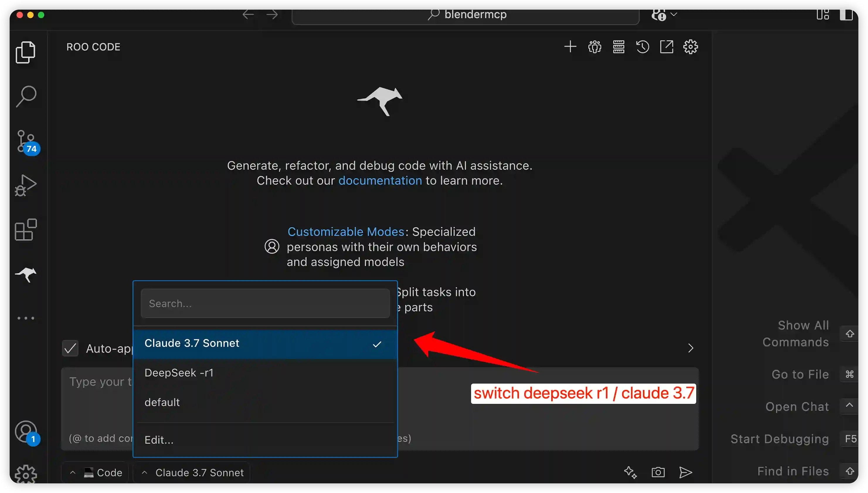Viewport: 868px width, 493px height.
Task: Click the camera add-image icon
Action: pos(658,472)
